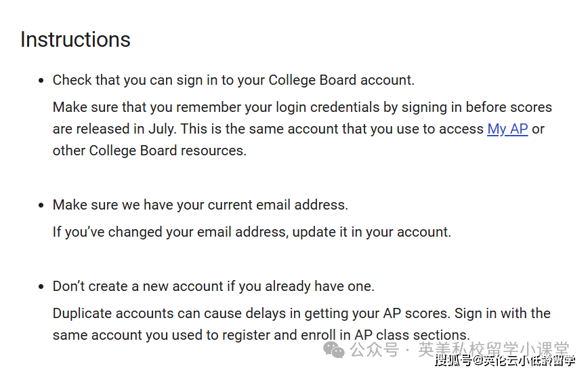Click the 搜狐号 watermark text at bottom right
Viewport: 588px width, 373px height.
(x=505, y=361)
